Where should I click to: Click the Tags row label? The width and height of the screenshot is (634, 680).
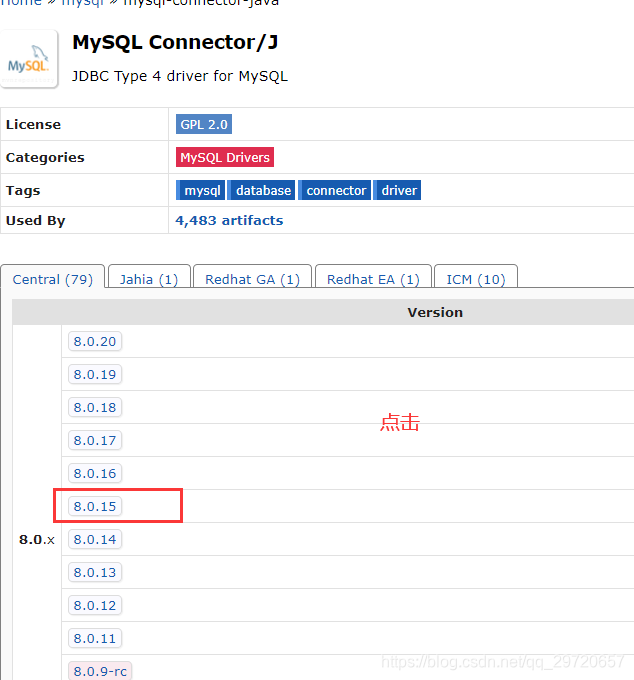click(x=23, y=190)
